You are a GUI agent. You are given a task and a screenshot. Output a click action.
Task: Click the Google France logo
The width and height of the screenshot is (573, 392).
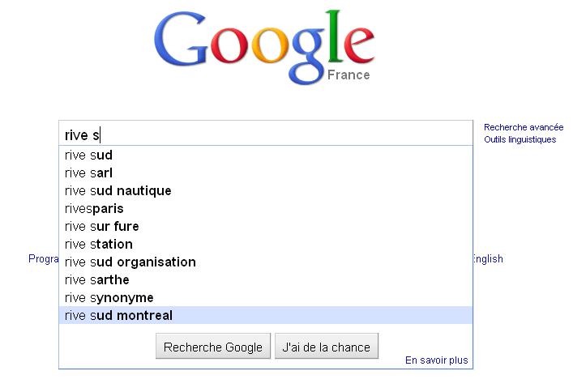(264, 47)
